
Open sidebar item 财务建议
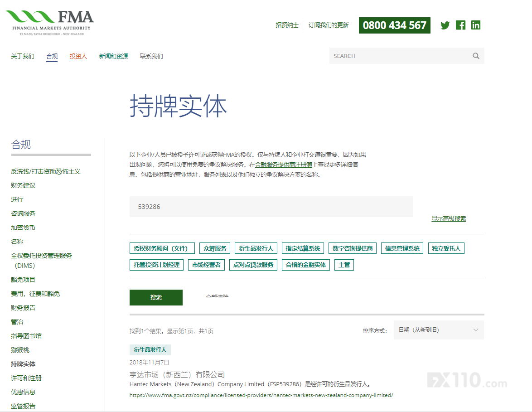click(23, 185)
